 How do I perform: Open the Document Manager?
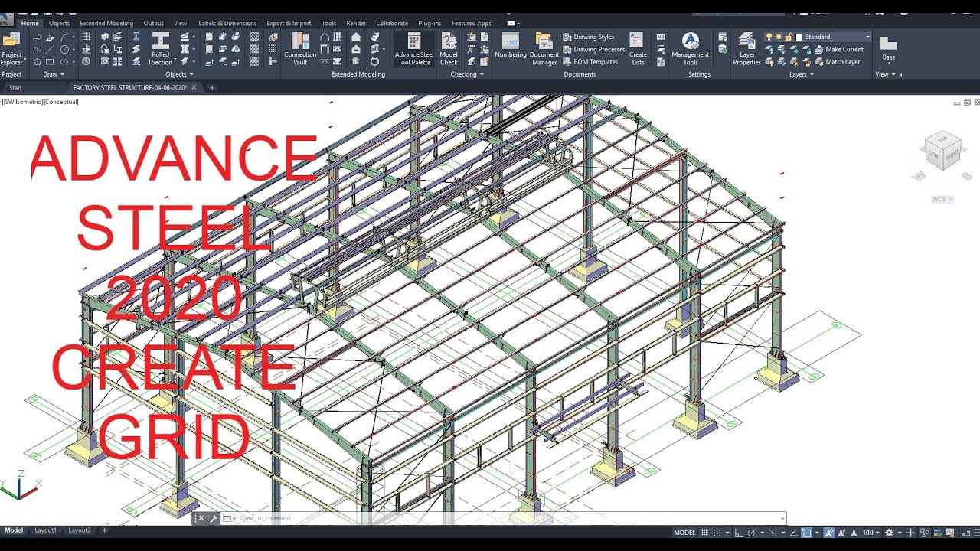[x=544, y=48]
